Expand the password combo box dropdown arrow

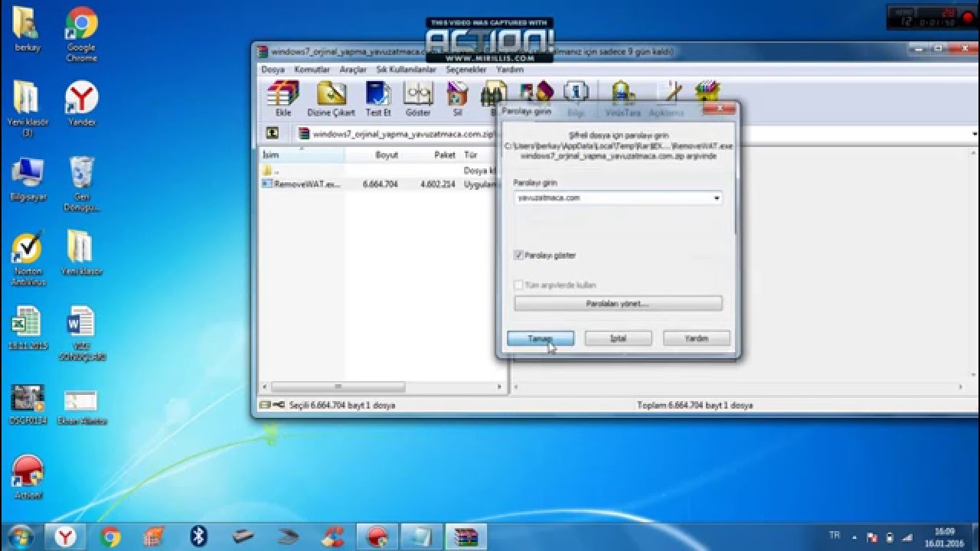click(717, 198)
